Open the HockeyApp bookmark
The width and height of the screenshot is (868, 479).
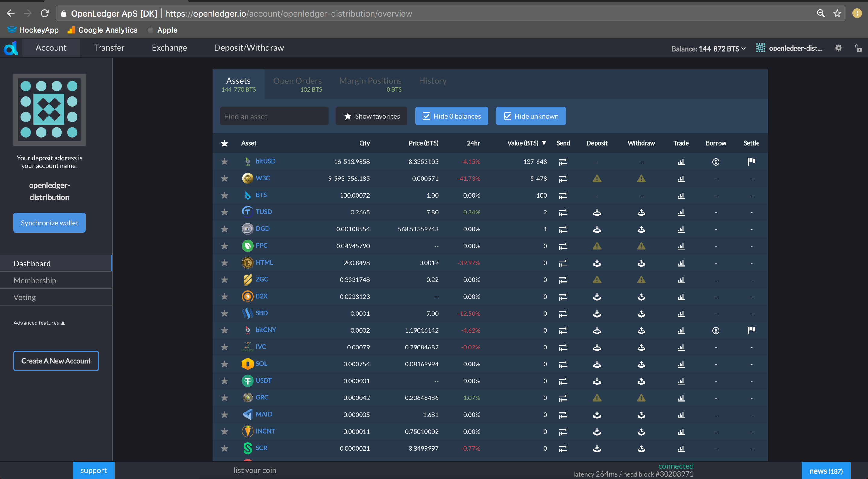coord(33,30)
